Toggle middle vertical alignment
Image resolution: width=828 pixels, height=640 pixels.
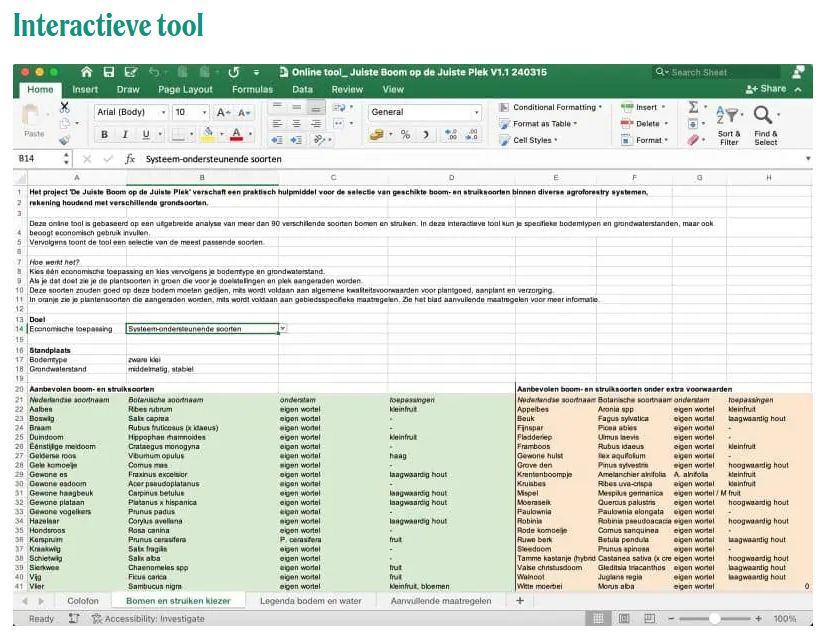coord(296,107)
